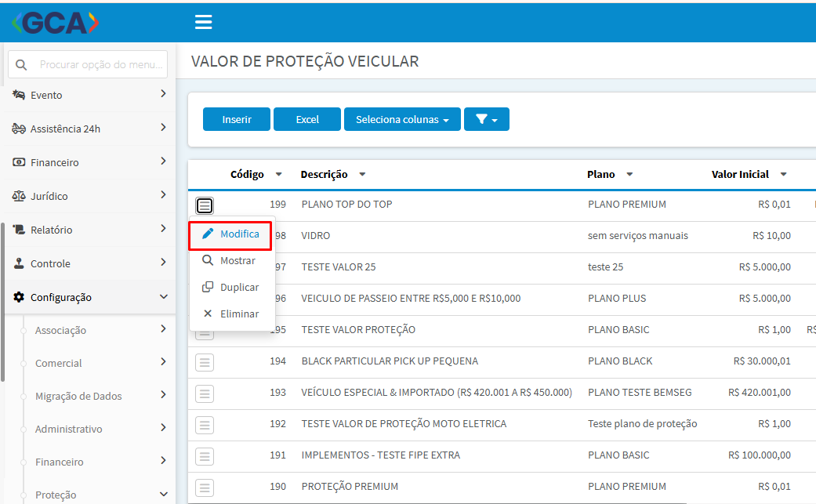Expand the Controle menu chevron
This screenshot has height=504, width=816.
point(163,262)
